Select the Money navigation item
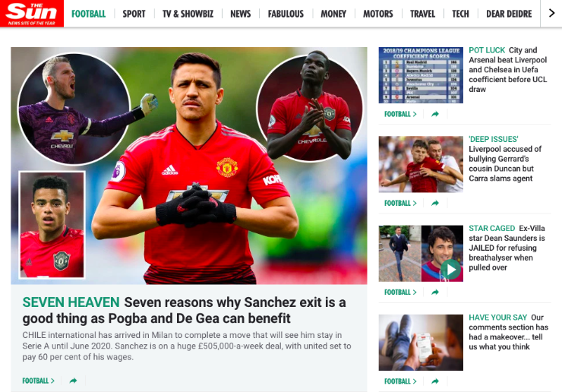The width and height of the screenshot is (562, 392). [x=333, y=14]
